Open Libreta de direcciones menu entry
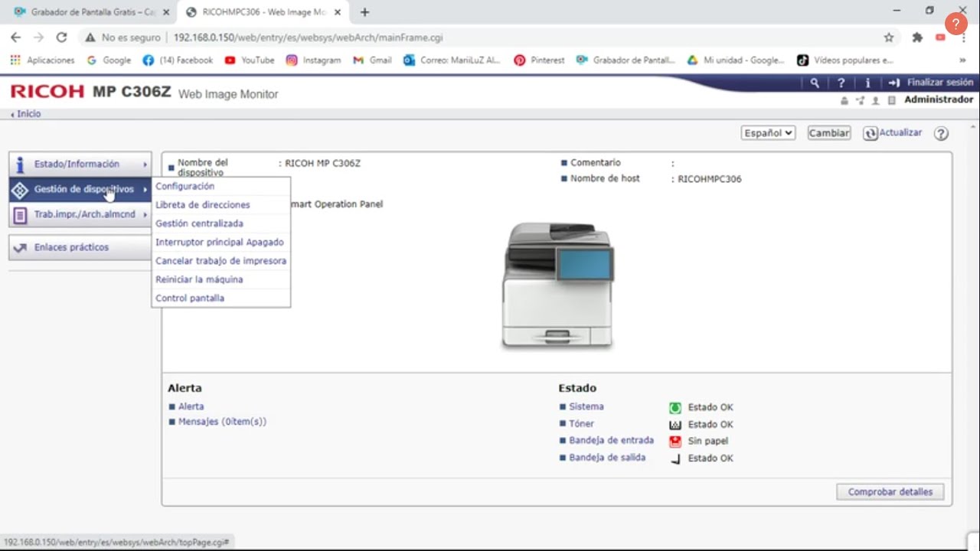Viewport: 980px width, 551px height. click(203, 205)
